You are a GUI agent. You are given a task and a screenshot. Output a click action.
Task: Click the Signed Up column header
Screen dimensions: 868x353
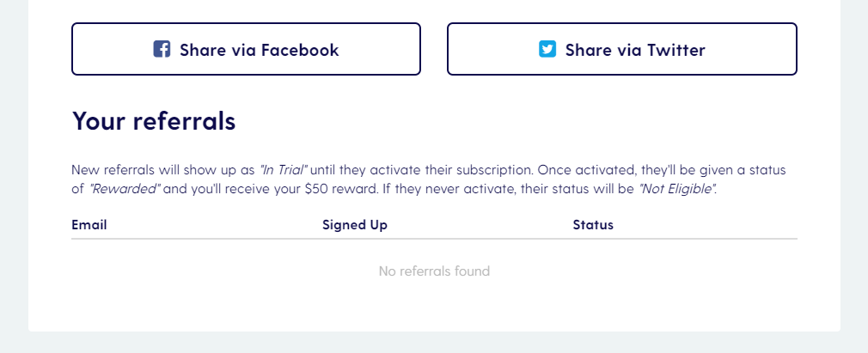tap(355, 225)
